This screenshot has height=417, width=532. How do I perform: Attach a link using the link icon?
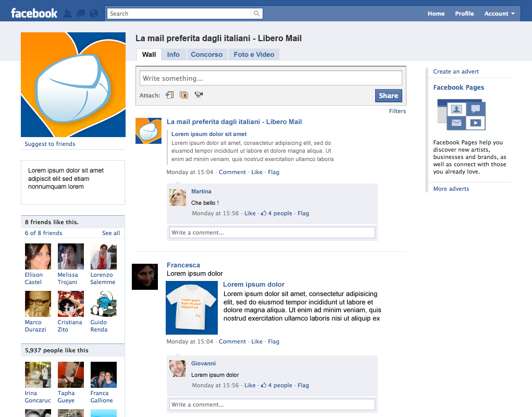[x=170, y=95]
